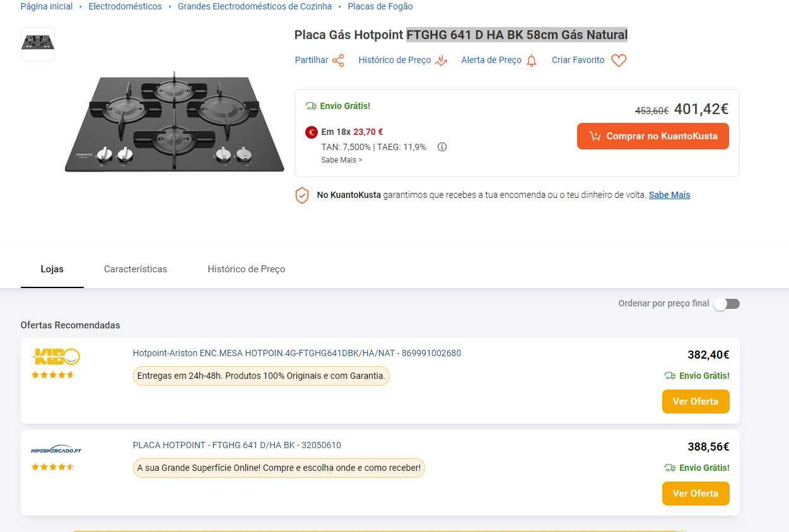
Task: Click Alerta de Preço link text
Action: (491, 60)
